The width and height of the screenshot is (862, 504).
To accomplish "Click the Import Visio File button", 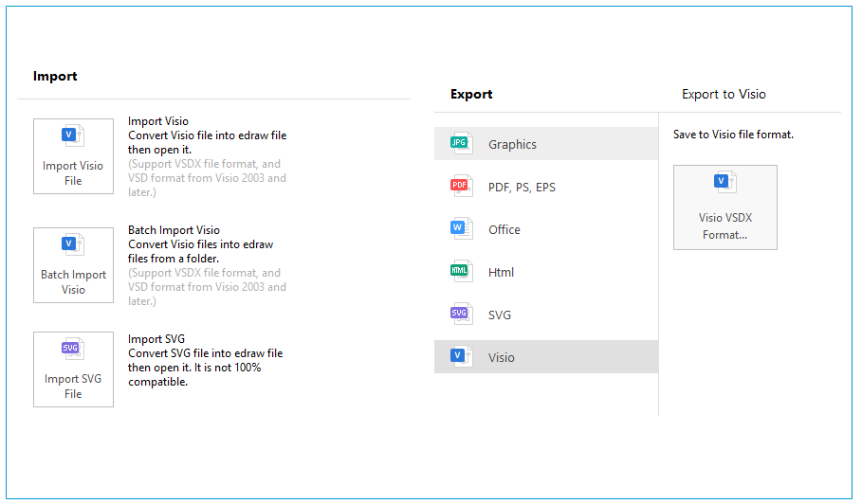I will [73, 156].
